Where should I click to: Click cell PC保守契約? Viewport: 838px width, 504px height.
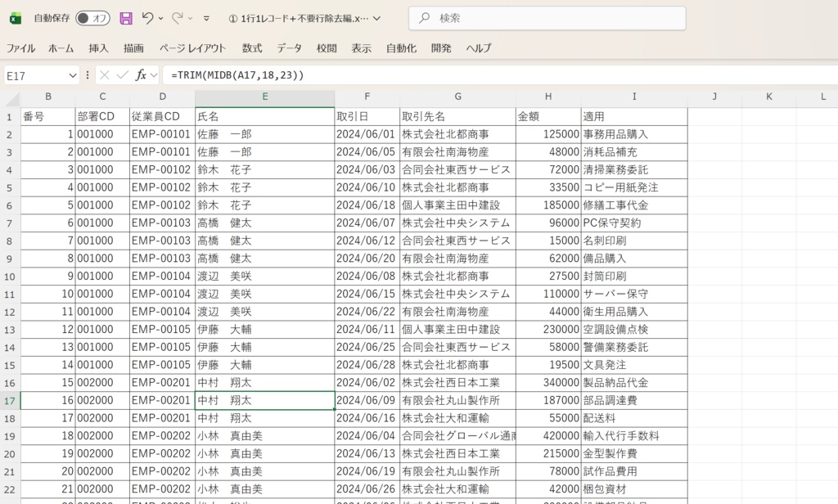[634, 223]
